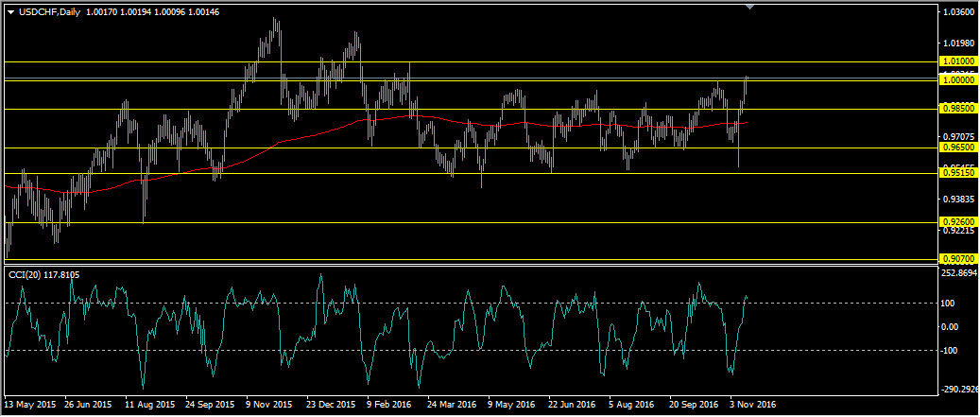Click the 3 Nov 2016 date label
980x417 pixels.
(x=755, y=403)
